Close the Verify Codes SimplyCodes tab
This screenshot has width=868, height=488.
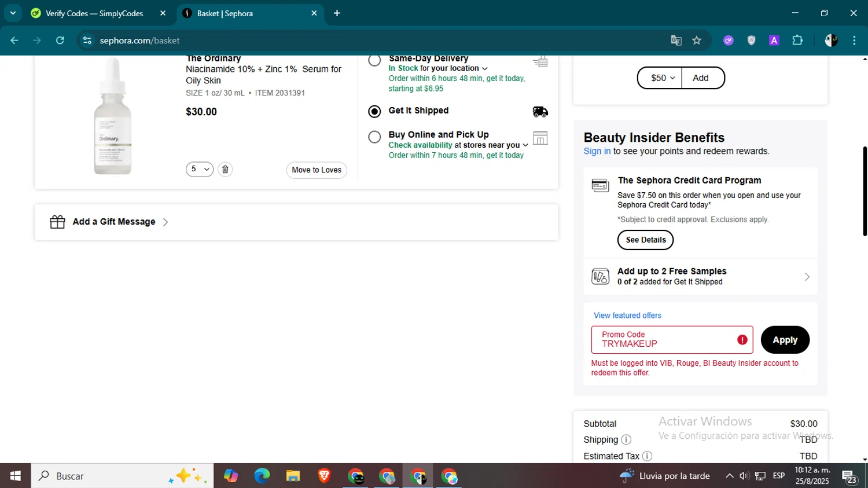[163, 13]
